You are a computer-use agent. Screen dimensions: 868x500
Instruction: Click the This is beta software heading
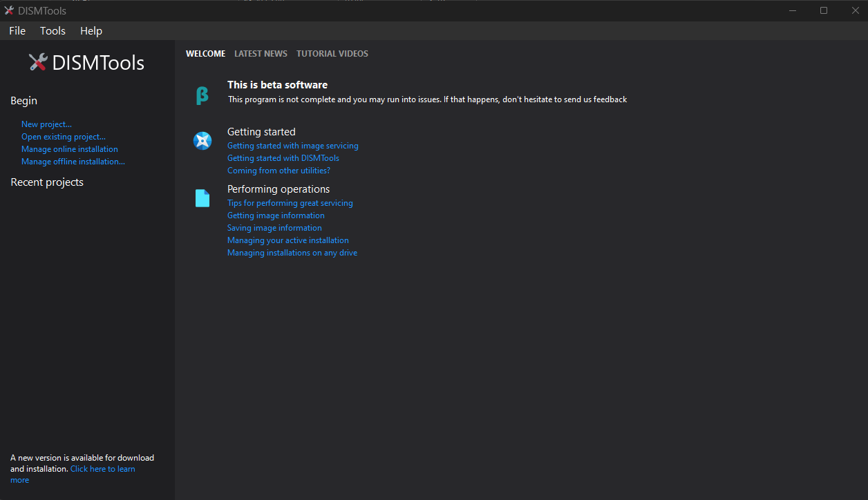pyautogui.click(x=278, y=85)
